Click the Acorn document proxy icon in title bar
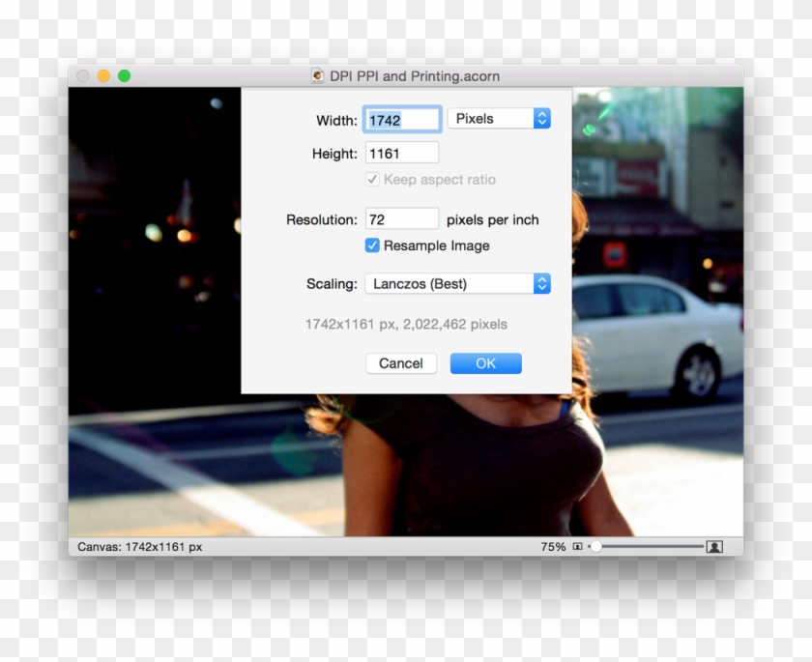Screen dimensions: 812x662 (317, 75)
